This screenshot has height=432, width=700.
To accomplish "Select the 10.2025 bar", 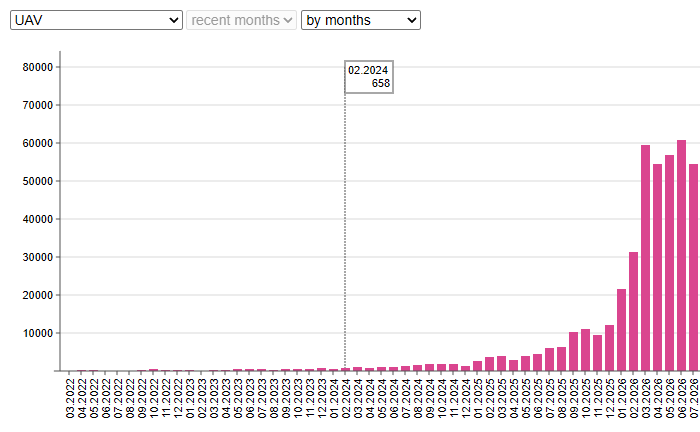I will click(585, 350).
